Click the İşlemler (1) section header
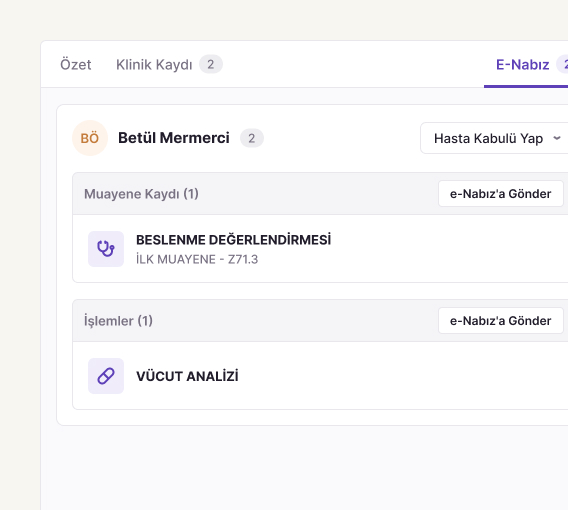The height and width of the screenshot is (510, 568). (118, 321)
